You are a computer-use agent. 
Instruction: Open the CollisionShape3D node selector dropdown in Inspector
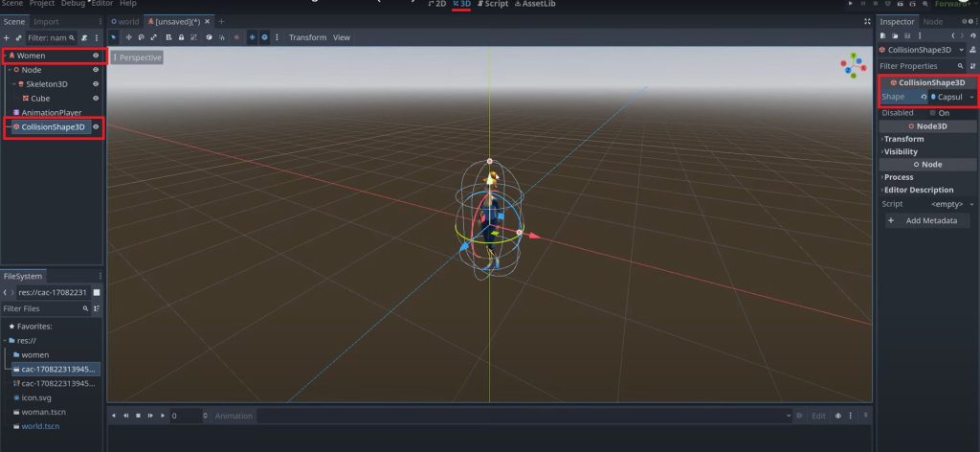coord(922,50)
